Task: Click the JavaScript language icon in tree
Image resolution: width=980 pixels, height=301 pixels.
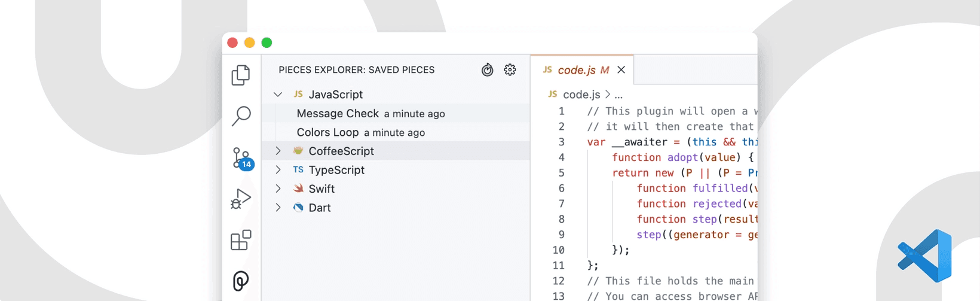Action: click(x=298, y=94)
